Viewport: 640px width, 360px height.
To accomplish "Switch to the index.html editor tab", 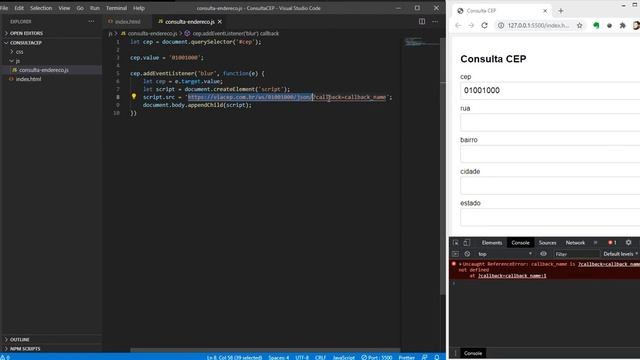I will point(127,22).
